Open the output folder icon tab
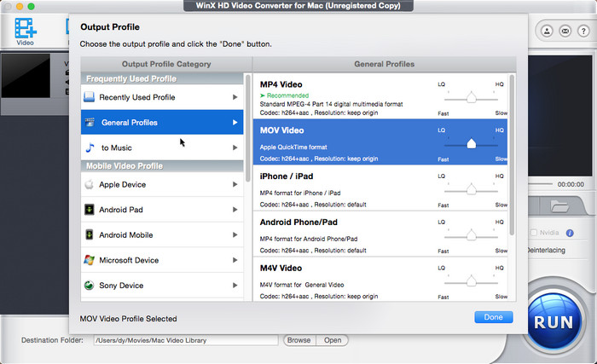 [x=559, y=206]
